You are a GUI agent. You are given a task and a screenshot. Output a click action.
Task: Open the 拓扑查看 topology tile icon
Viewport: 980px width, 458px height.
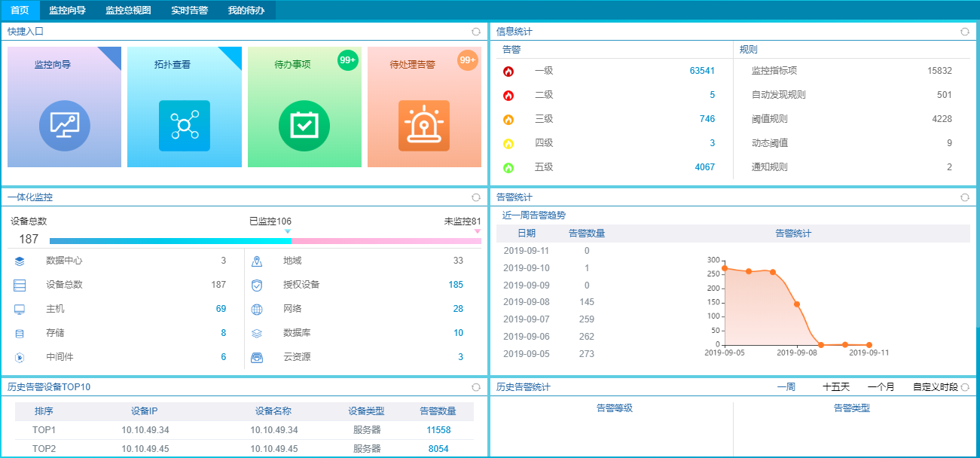pyautogui.click(x=184, y=125)
